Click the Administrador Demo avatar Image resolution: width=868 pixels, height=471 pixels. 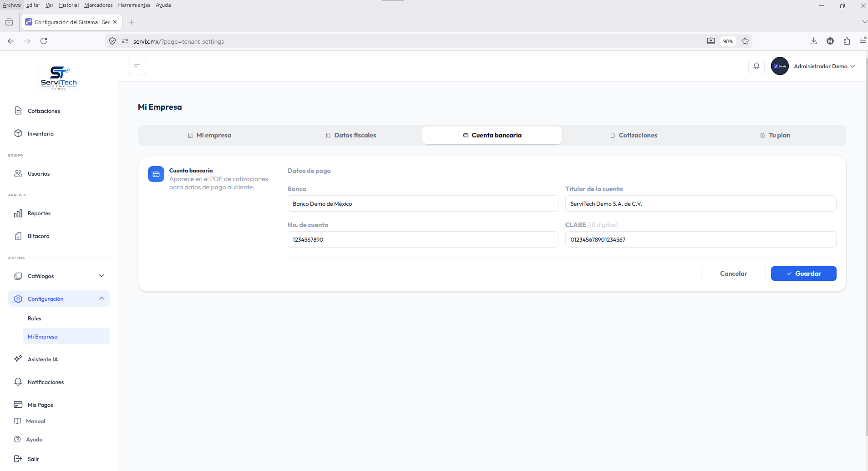(x=780, y=66)
